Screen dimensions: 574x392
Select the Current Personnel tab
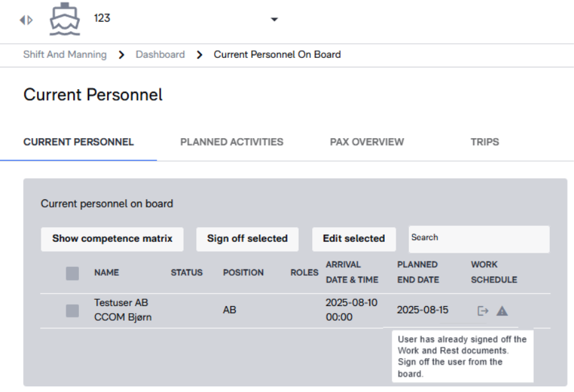coord(78,142)
